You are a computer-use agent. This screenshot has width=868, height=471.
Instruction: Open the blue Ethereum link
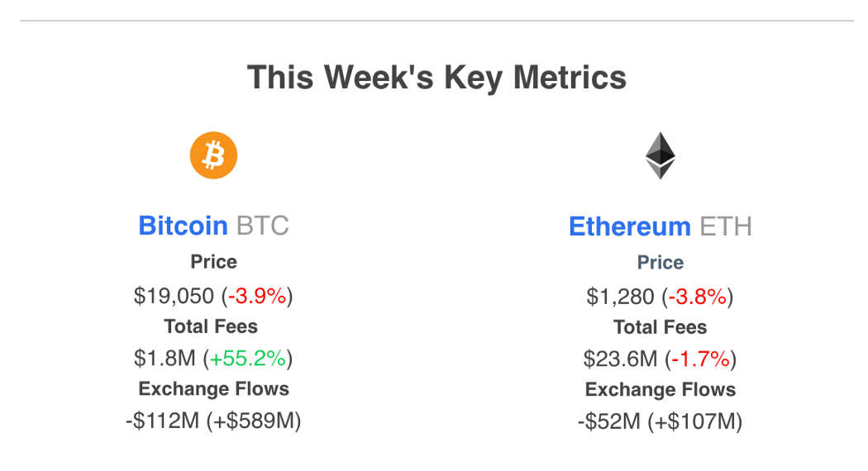pyautogui.click(x=630, y=226)
